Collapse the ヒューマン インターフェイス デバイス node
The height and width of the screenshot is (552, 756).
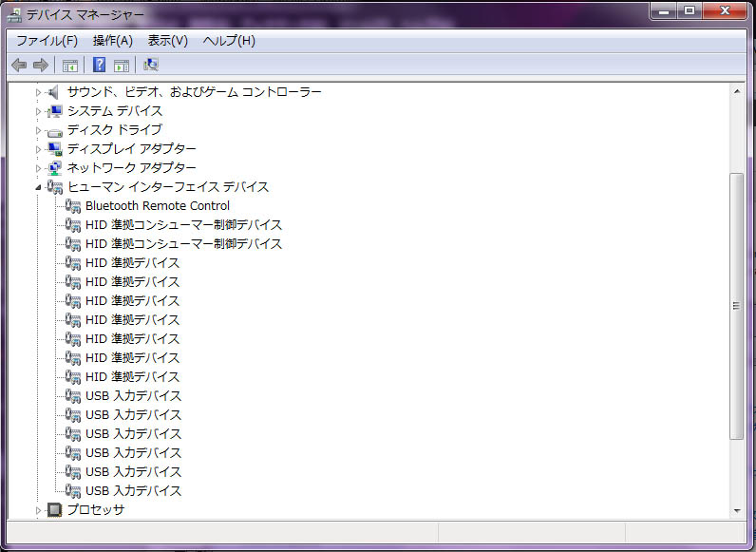click(x=39, y=187)
